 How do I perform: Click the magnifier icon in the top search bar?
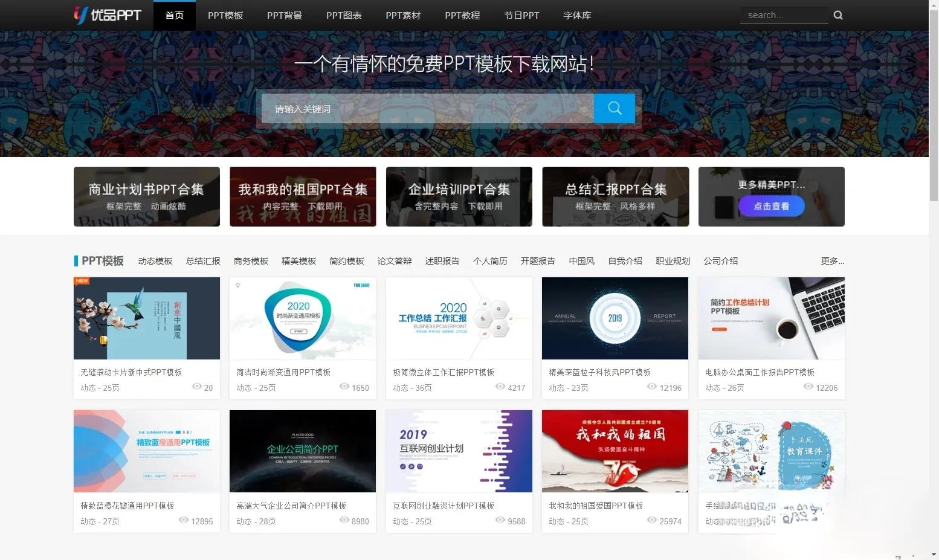pyautogui.click(x=837, y=15)
